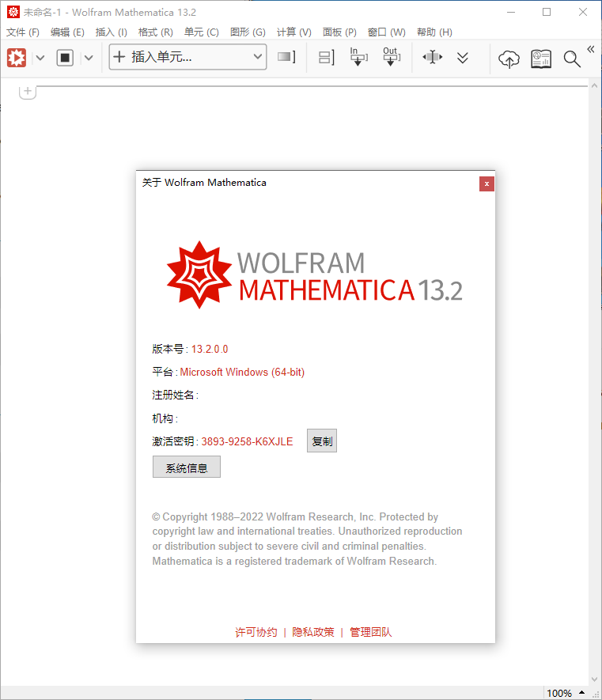Open the 格式 (R) menu
The height and width of the screenshot is (700, 602).
[x=155, y=32]
